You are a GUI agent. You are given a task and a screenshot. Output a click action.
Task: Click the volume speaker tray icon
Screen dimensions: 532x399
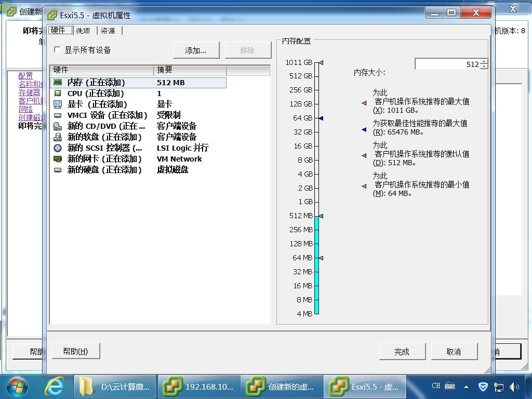[x=514, y=387]
